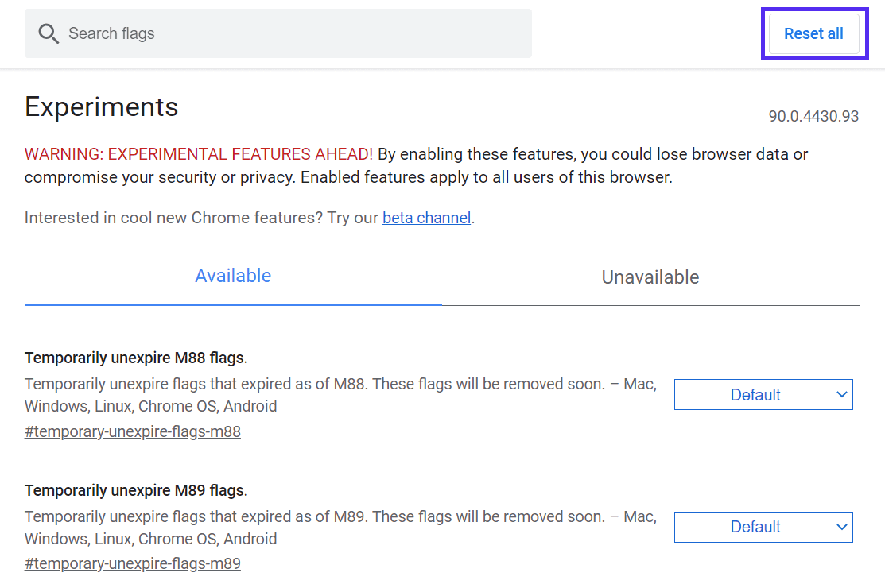Screen dimensions: 885x588
Task: Select the Temporarily unexpire M89 flags title
Action: 136,489
